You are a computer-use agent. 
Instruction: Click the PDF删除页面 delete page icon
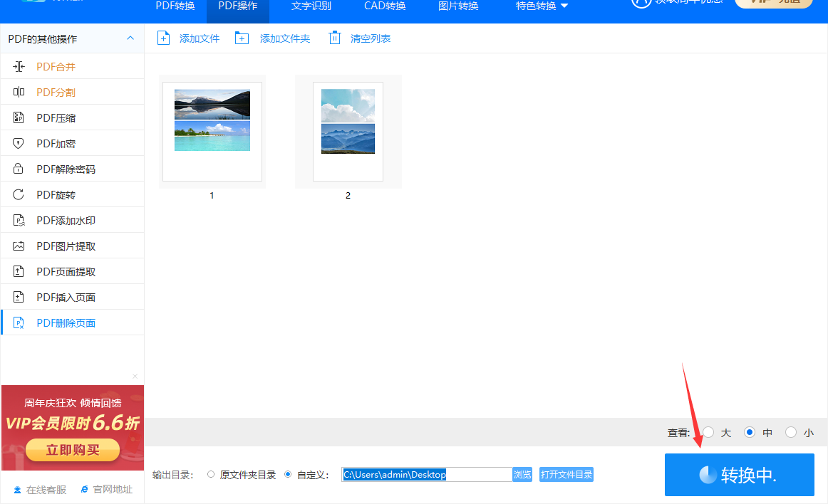coord(19,322)
